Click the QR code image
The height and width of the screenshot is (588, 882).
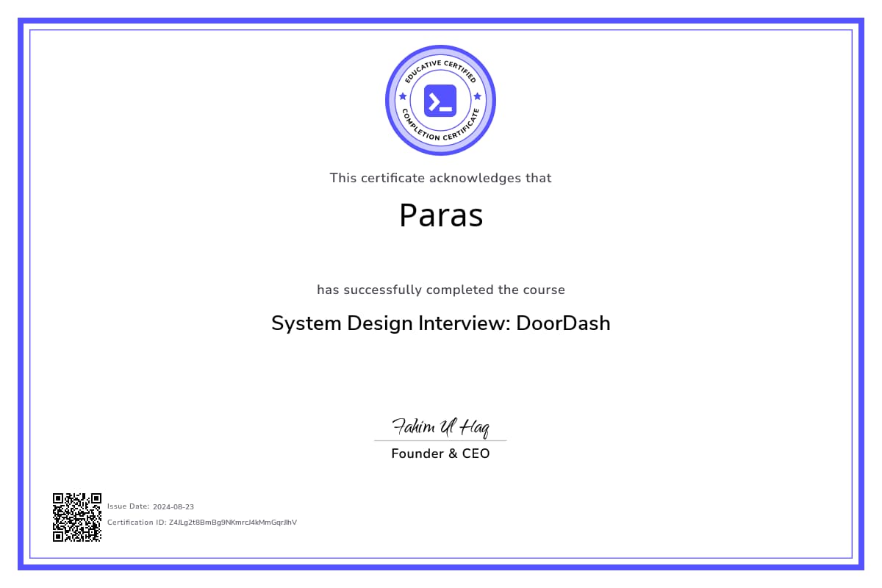pyautogui.click(x=77, y=517)
